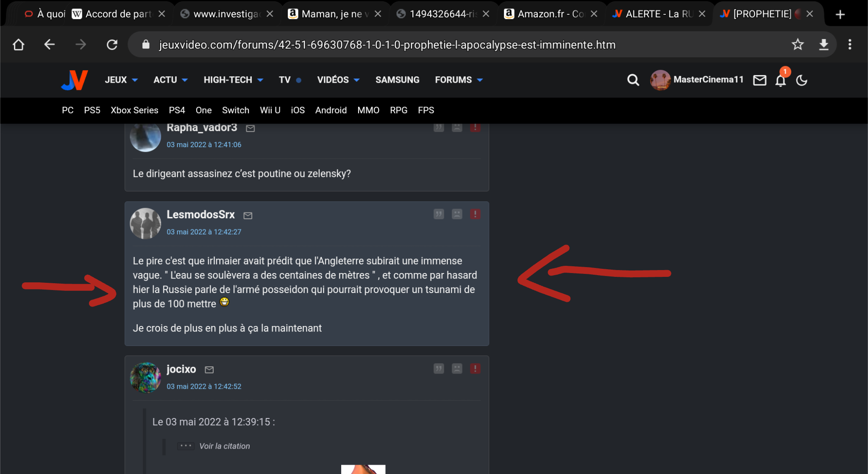Go to browser home page icon
The image size is (868, 474).
(18, 45)
